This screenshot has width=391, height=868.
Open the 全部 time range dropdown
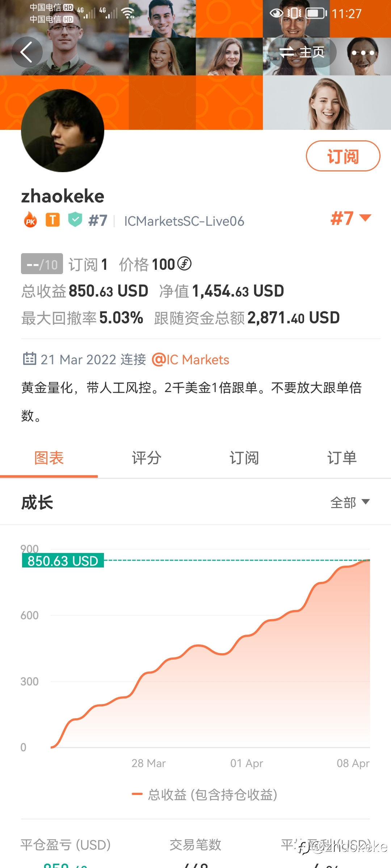(x=350, y=502)
